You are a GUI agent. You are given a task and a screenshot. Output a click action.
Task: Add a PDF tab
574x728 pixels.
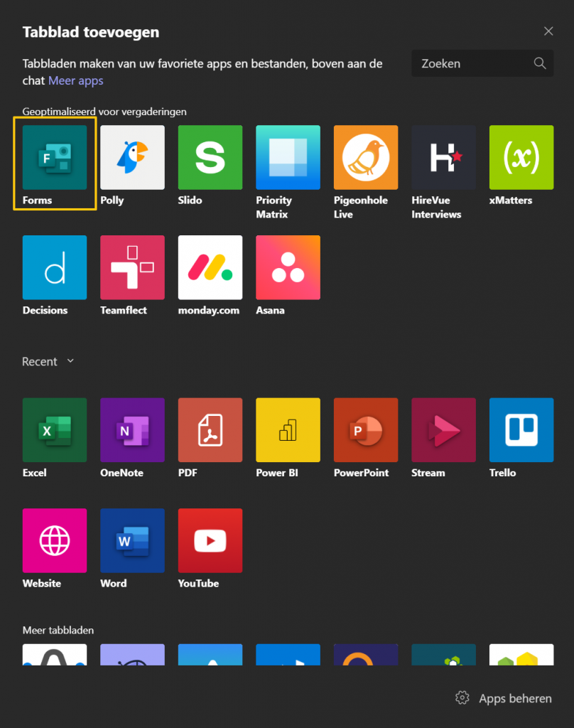pyautogui.click(x=210, y=430)
